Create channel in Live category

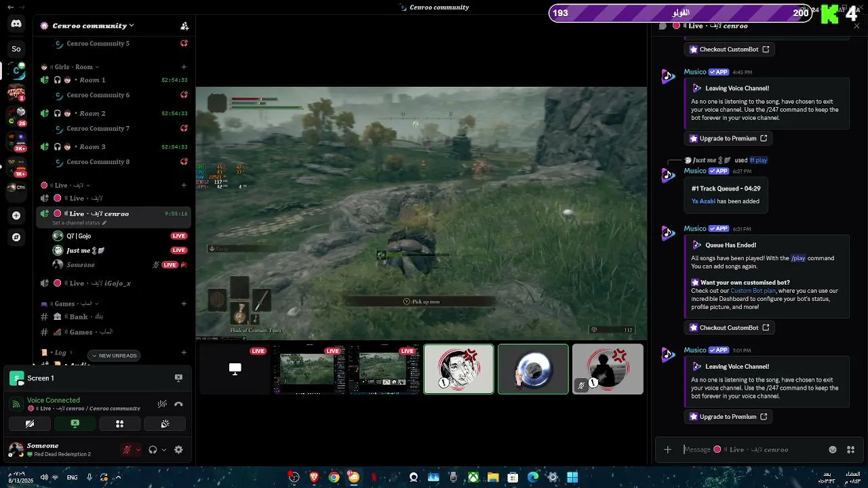coord(184,185)
